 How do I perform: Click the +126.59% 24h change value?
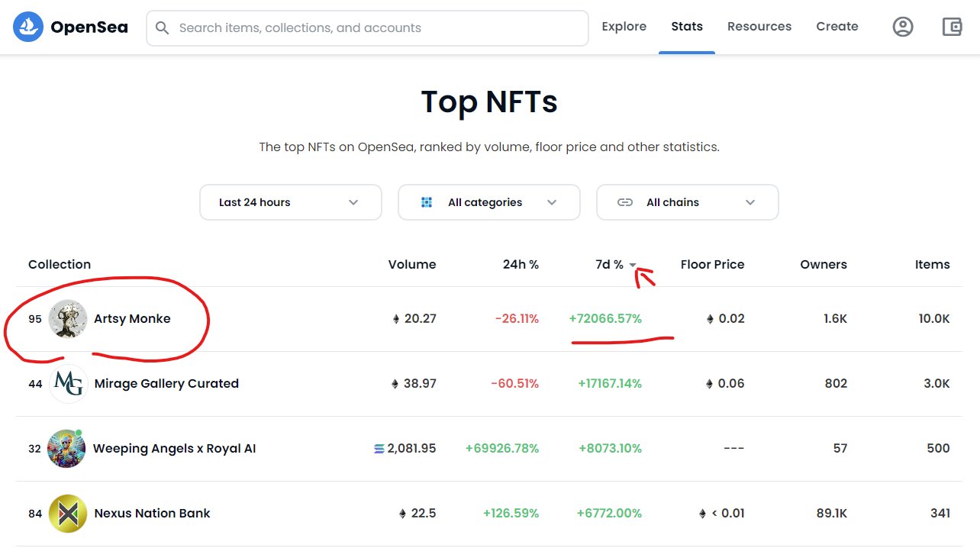[511, 514]
